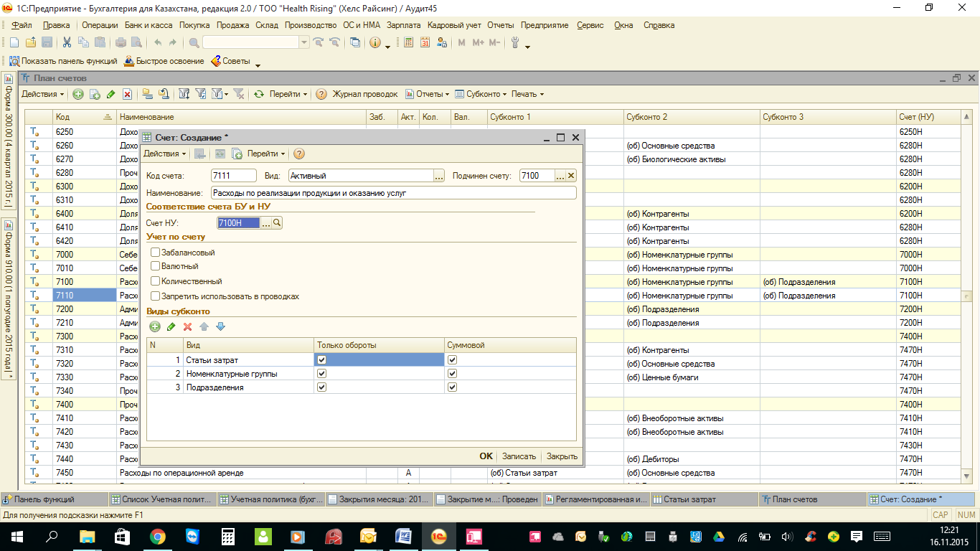Expand the Печать dropdown in План счетов

(x=527, y=94)
